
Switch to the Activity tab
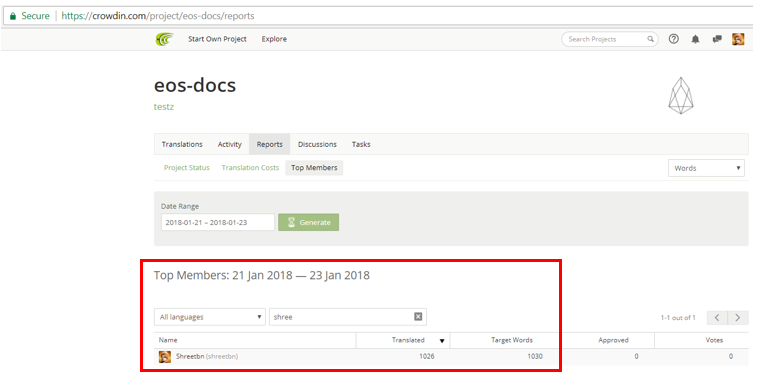click(x=229, y=144)
